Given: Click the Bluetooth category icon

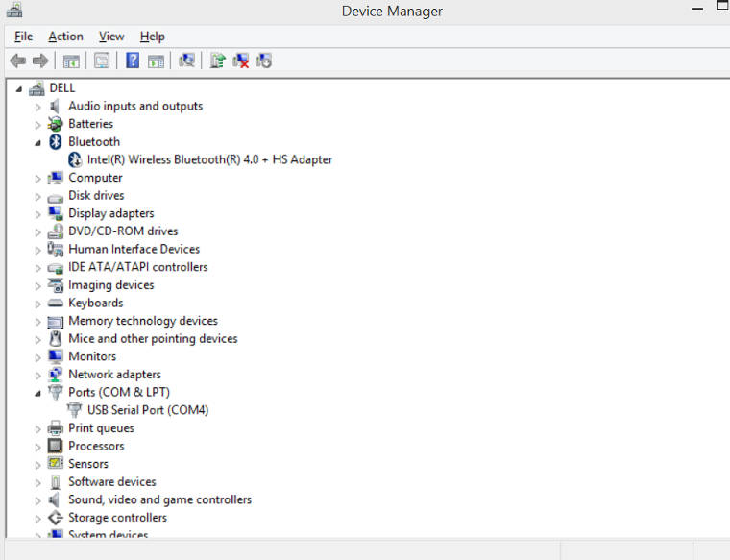Looking at the screenshot, I should point(56,141).
